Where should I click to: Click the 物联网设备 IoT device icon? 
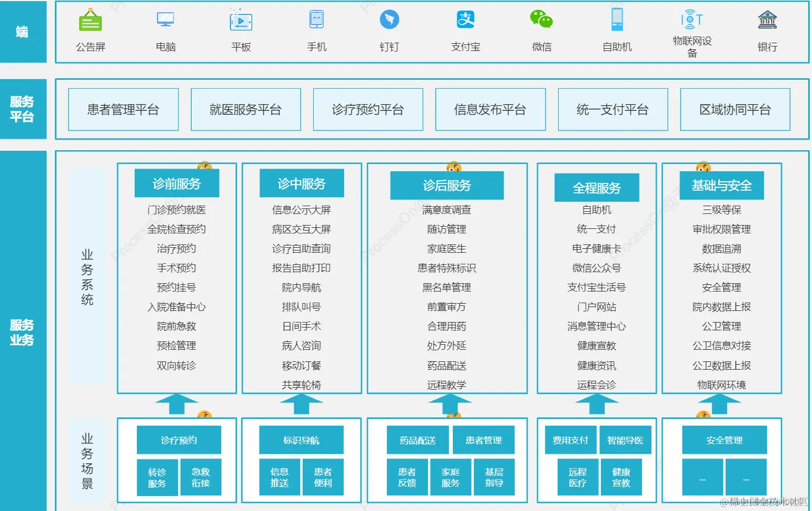click(691, 19)
